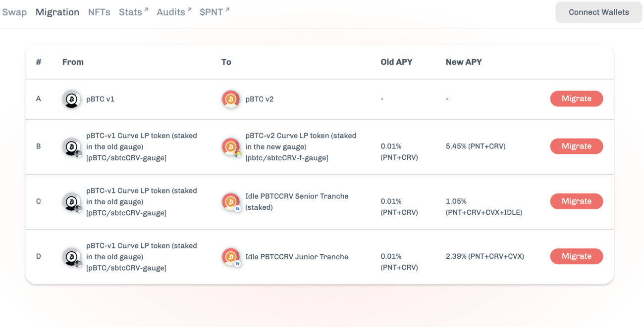Image resolution: width=644 pixels, height=327 pixels.
Task: Click the pBTC-v2 Curve LP token icon in row B
Action: [231, 147]
